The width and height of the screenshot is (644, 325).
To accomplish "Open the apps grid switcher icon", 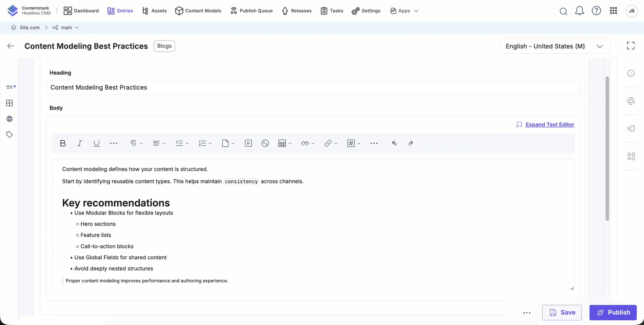I will (x=613, y=11).
